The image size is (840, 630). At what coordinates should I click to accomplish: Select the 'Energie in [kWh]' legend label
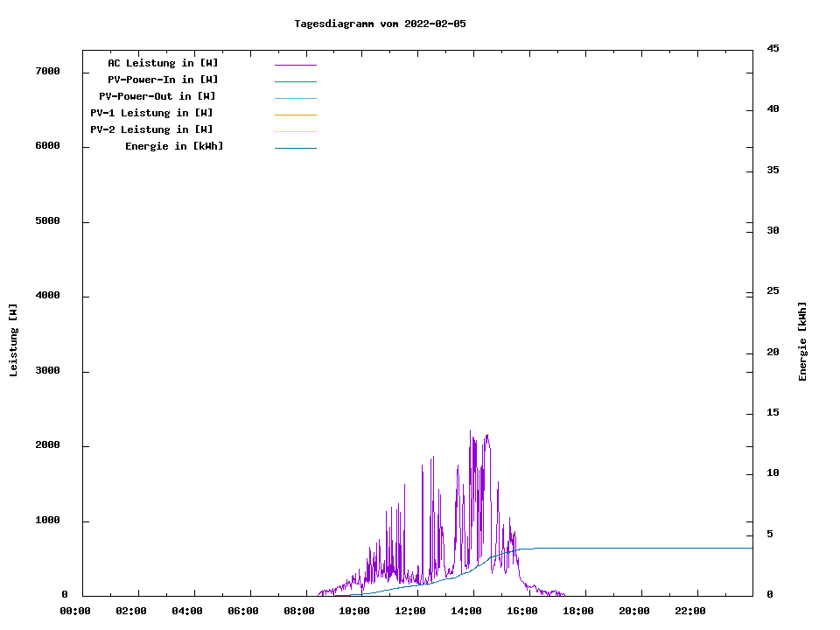174,146
